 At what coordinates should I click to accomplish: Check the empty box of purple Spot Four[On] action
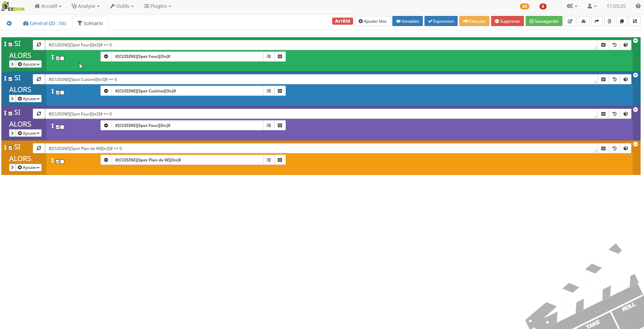pyautogui.click(x=62, y=127)
